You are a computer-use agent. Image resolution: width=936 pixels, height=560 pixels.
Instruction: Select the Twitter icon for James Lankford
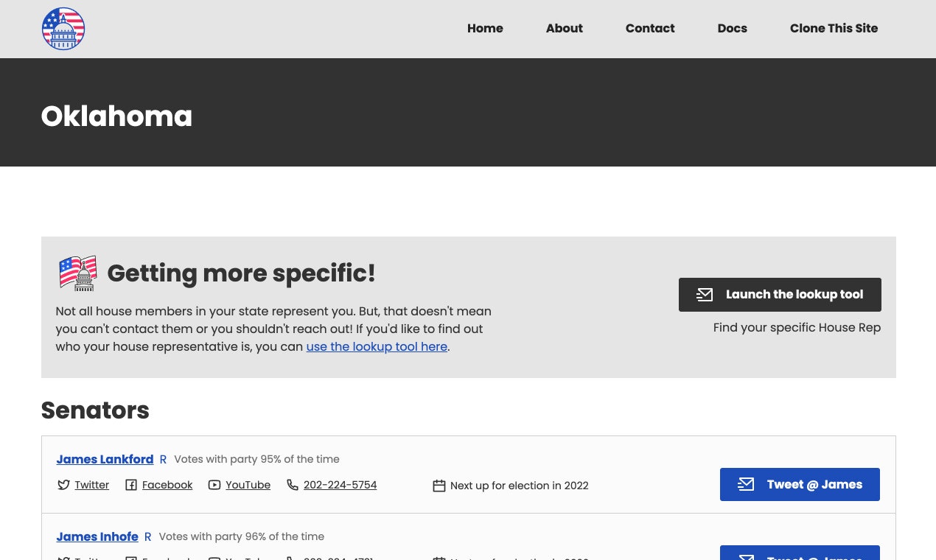pos(64,485)
